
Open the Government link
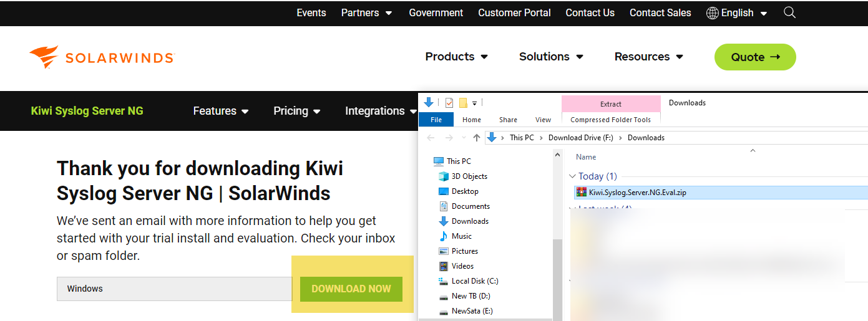point(436,12)
